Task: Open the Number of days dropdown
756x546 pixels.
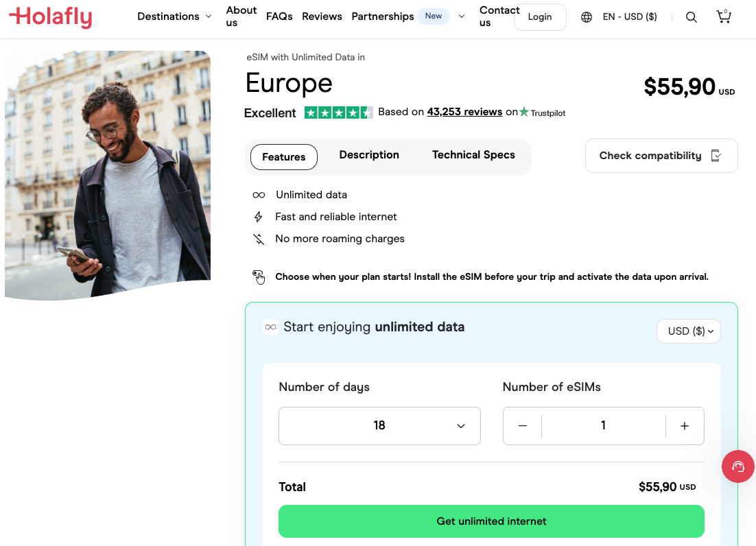Action: (379, 426)
